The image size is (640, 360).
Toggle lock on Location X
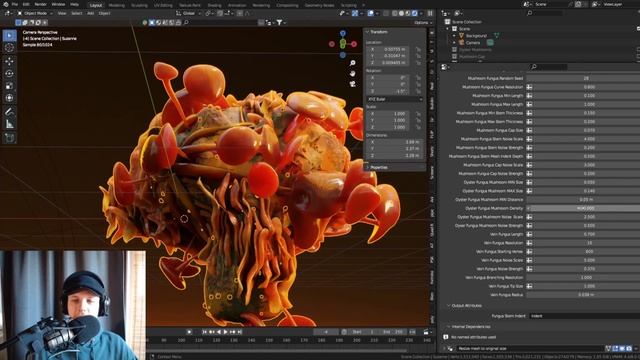tap(418, 49)
